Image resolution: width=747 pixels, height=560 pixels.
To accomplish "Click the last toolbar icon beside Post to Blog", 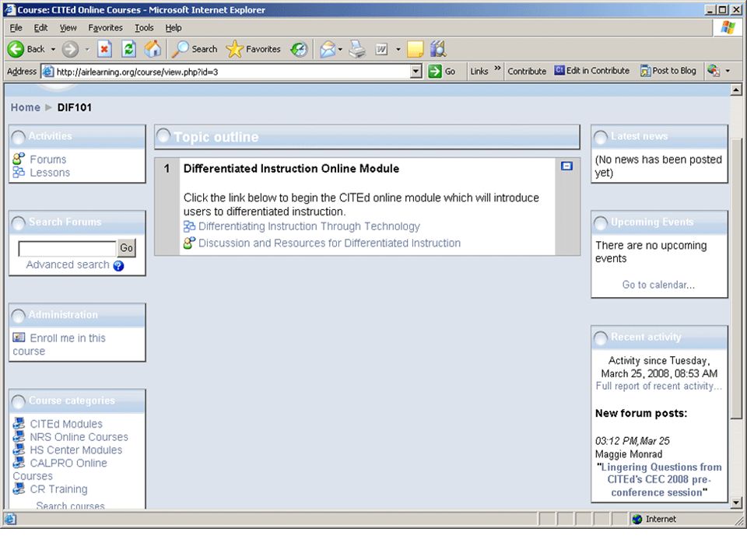I will [x=714, y=71].
